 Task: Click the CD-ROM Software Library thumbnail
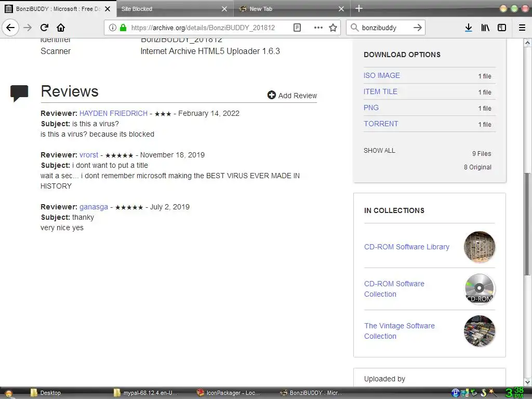point(480,247)
